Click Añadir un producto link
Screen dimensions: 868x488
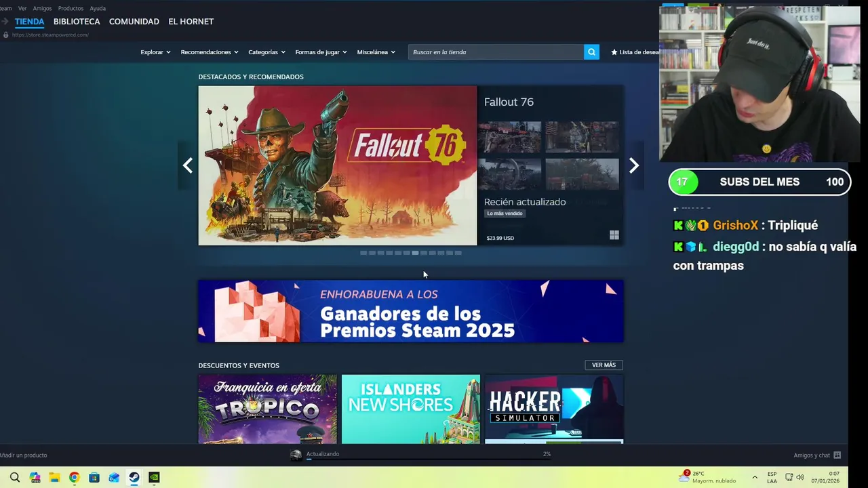click(24, 455)
